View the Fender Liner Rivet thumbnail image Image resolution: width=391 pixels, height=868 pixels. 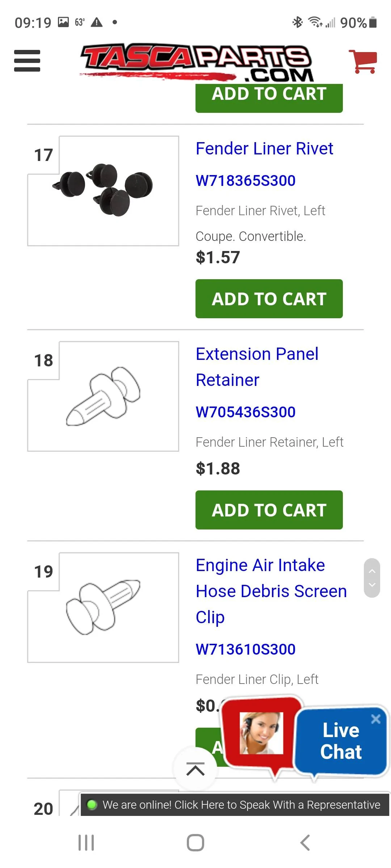[103, 191]
